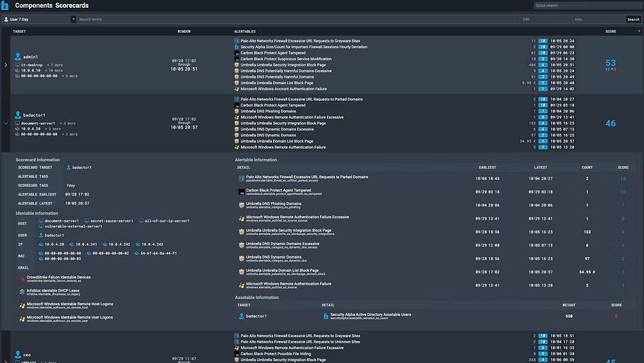
Task: Click the CrowdStrike Falcon Identable Devices icon
Action: [x=22, y=279]
